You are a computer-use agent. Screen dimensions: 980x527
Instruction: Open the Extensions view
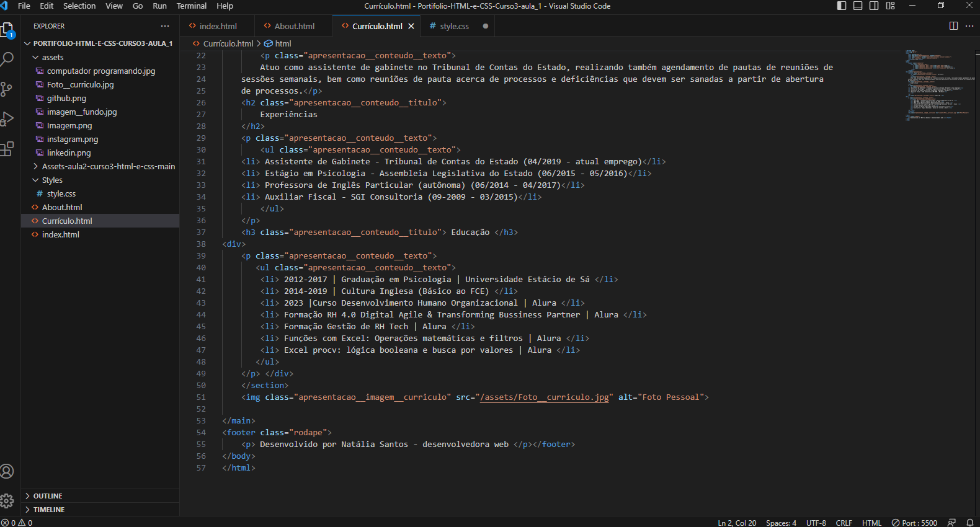tap(7, 149)
